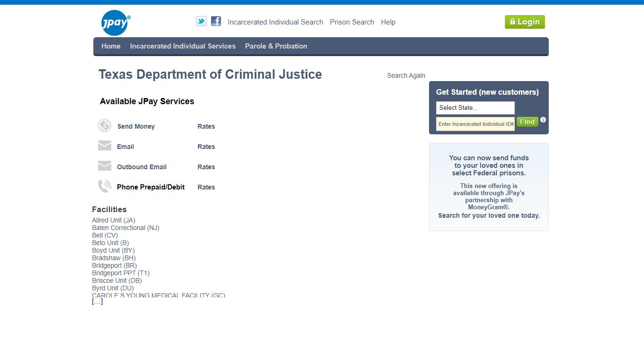Select Bradshaw (BH) facility
Screen dimensions: 644x362
pyautogui.click(x=114, y=258)
